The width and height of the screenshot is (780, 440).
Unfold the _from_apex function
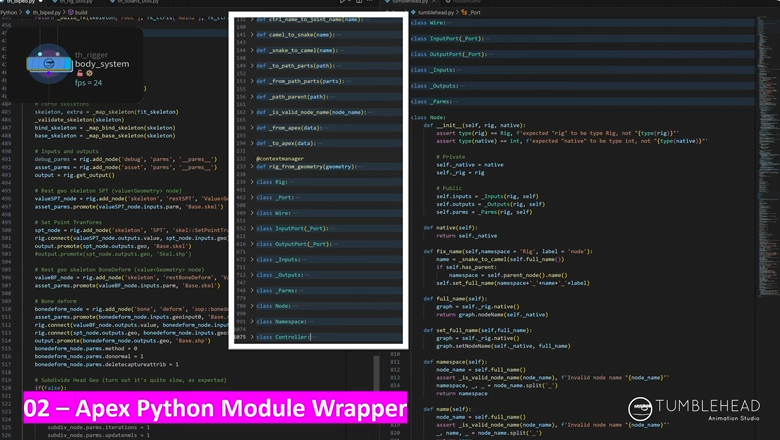tap(252, 128)
